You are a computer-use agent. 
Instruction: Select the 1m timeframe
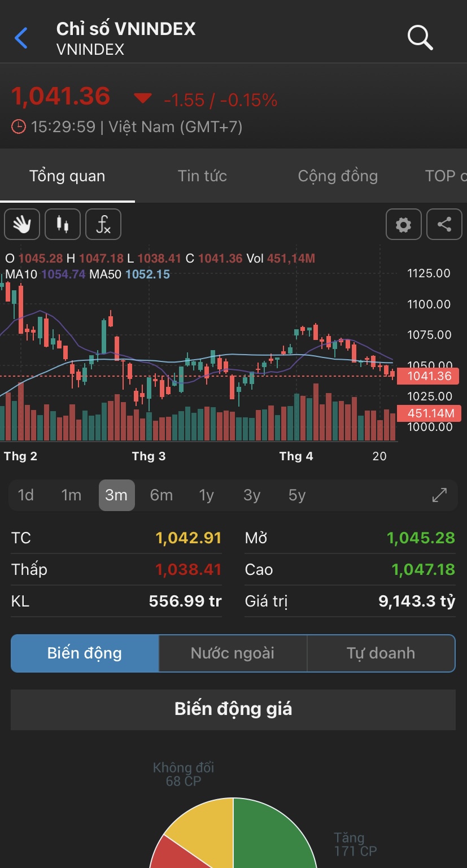71,495
